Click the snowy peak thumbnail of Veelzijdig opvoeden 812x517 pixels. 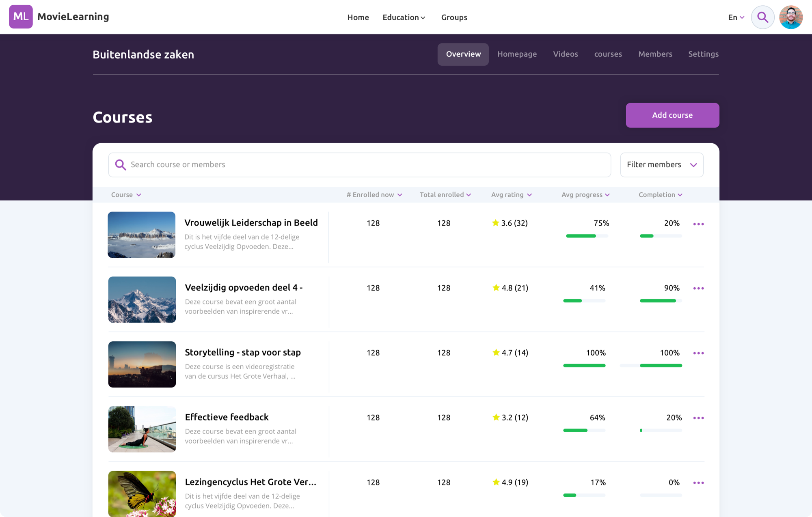click(x=142, y=299)
